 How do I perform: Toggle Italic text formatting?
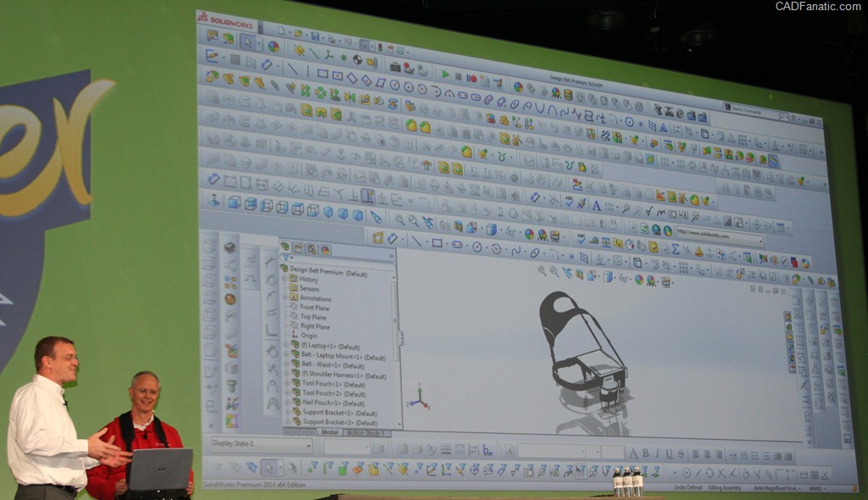[x=657, y=453]
